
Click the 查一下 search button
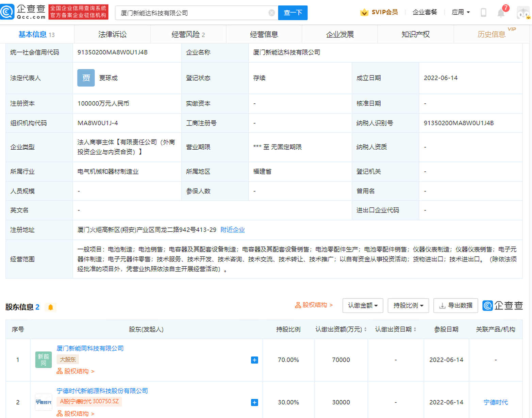[293, 13]
